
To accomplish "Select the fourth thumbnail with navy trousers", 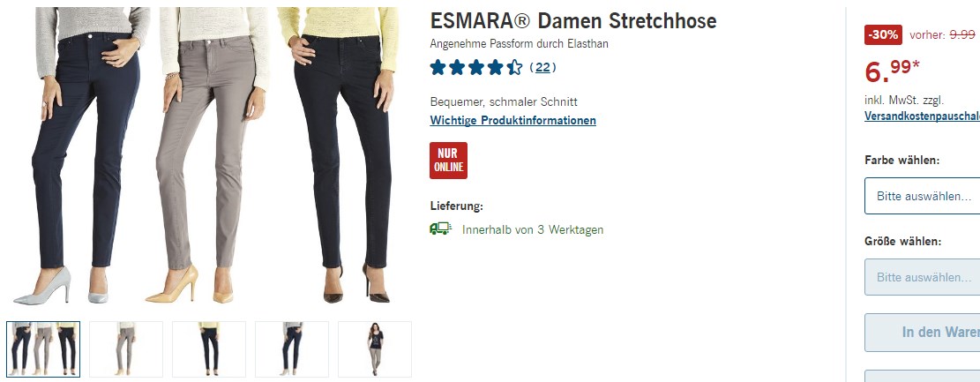I will (292, 348).
